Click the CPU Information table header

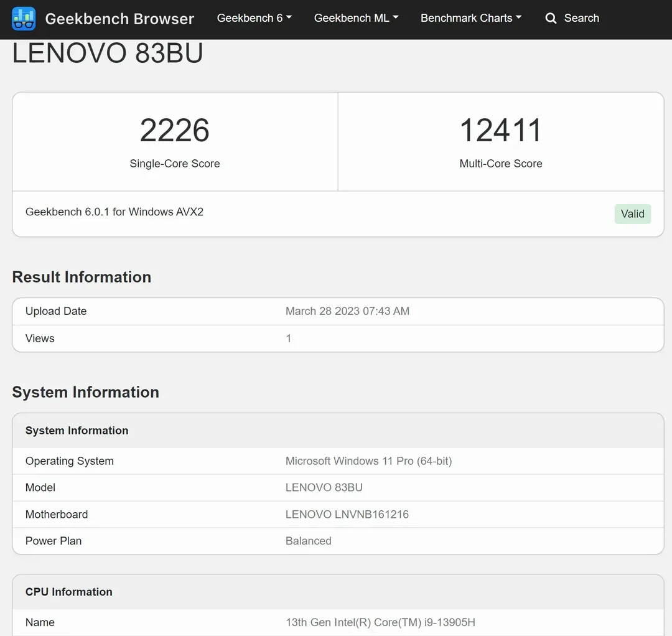(x=69, y=592)
